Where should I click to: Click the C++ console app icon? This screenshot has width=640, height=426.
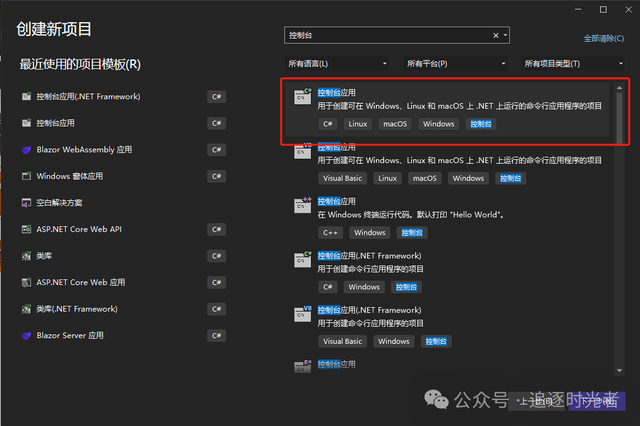[302, 205]
